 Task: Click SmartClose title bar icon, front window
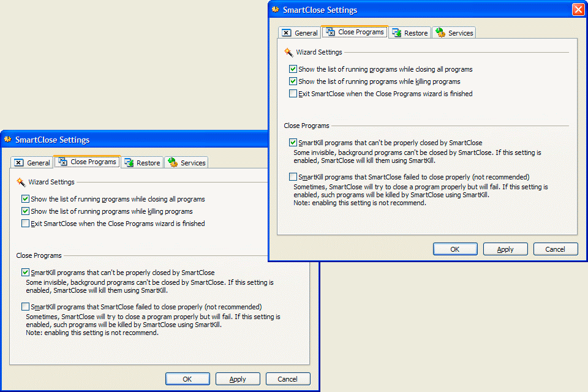pos(275,9)
